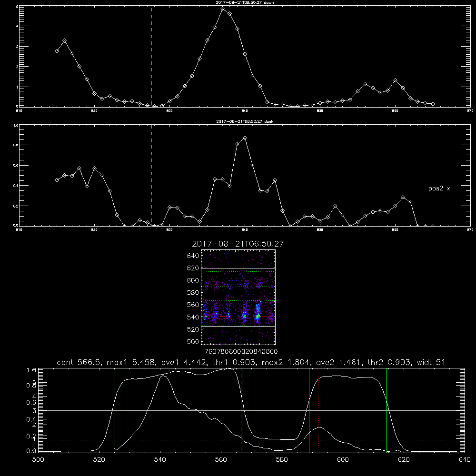Click spectrogram y-axis label 640

coord(193,256)
